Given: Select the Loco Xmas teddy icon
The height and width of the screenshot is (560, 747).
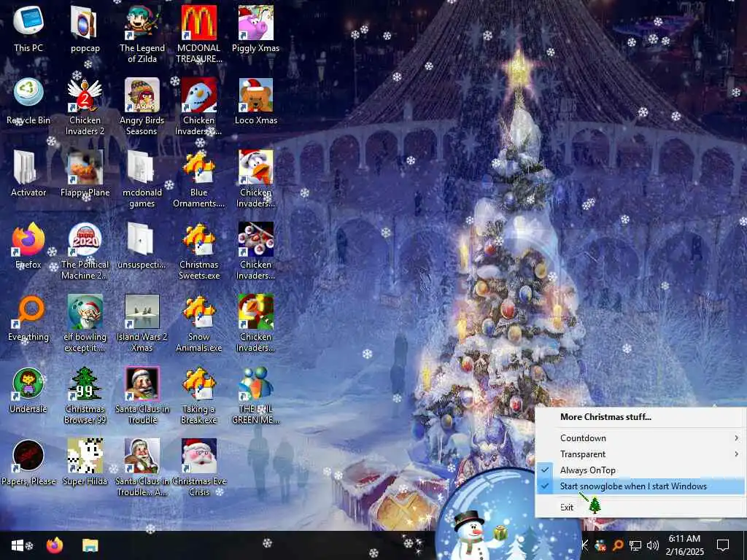Looking at the screenshot, I should coord(256,101).
